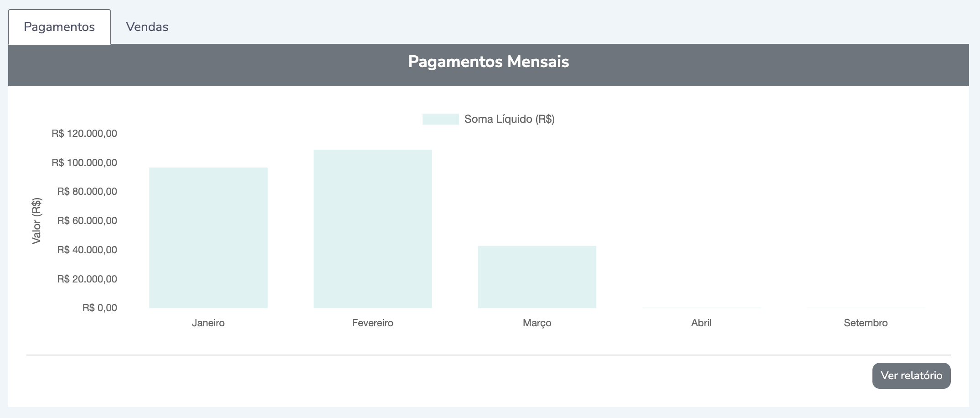This screenshot has height=418, width=980.
Task: Click the R$ 20.000,00 axis tick label
Action: tap(87, 279)
